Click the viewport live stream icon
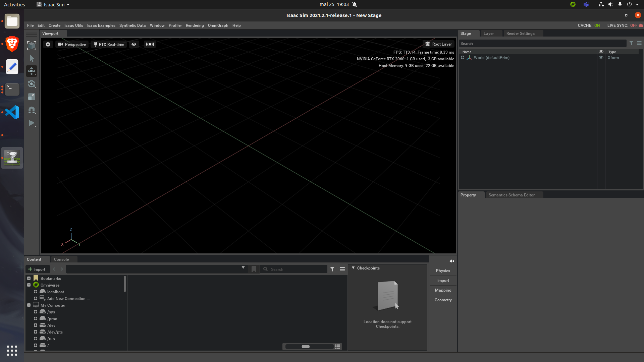644x362 pixels. point(150,44)
